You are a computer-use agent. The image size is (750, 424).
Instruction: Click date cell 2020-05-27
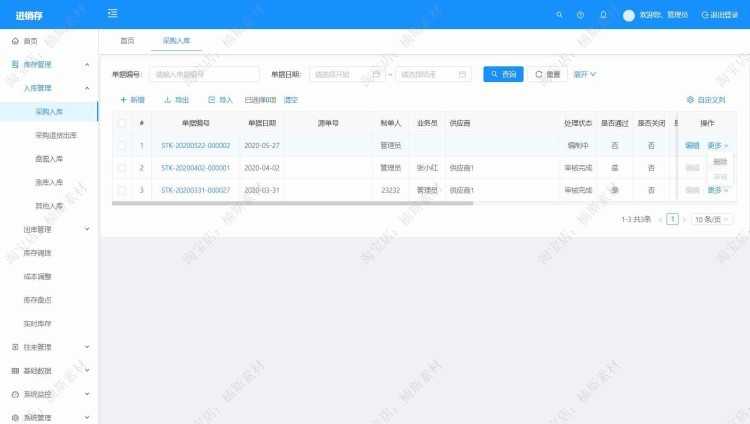tap(262, 145)
